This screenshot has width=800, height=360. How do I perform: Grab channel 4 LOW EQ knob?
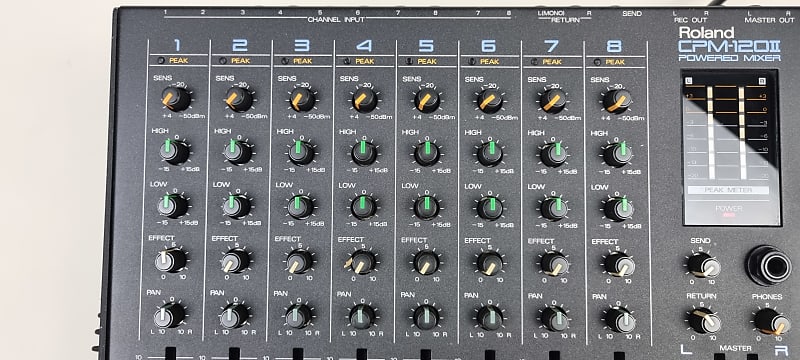[x=364, y=207]
